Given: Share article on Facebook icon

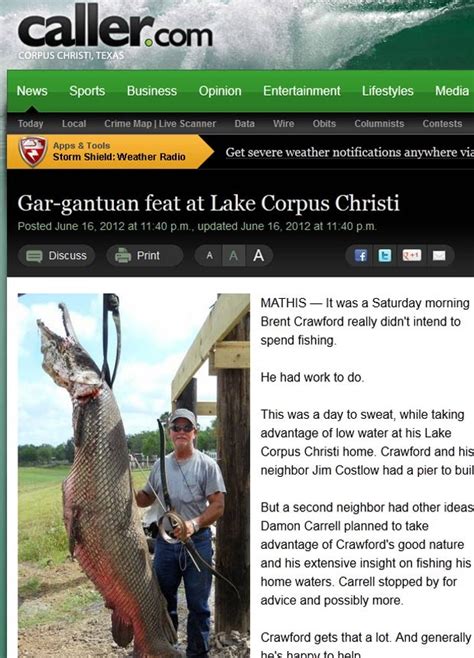Looking at the screenshot, I should [360, 256].
